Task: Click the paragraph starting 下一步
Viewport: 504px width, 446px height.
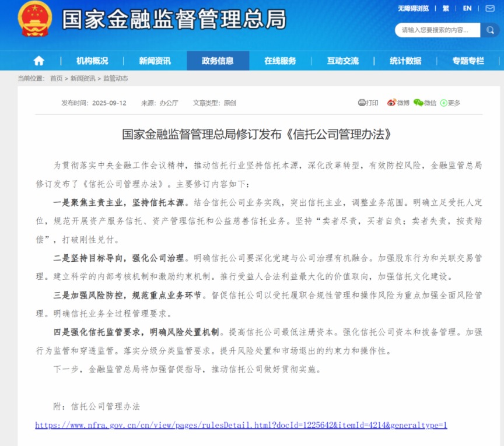Action: [187, 369]
